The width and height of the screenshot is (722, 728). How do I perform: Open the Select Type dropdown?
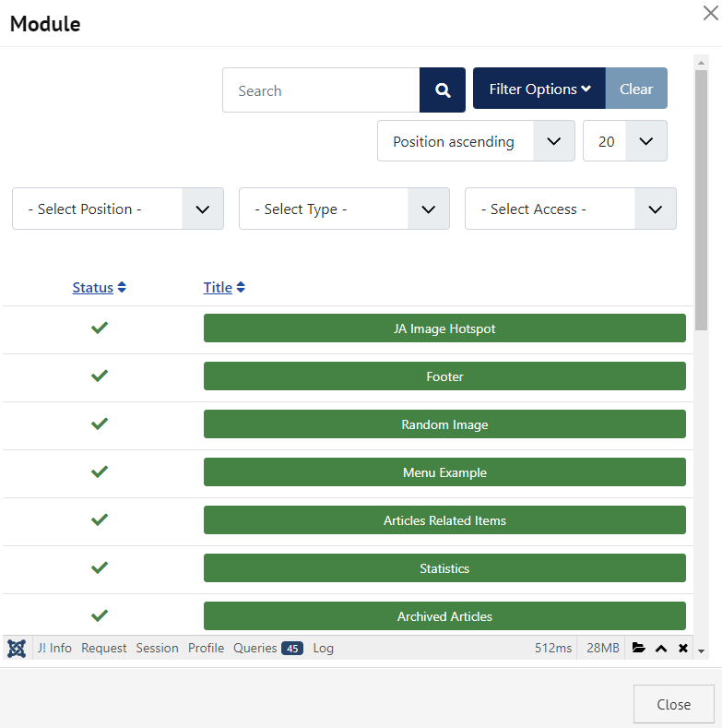pos(344,209)
